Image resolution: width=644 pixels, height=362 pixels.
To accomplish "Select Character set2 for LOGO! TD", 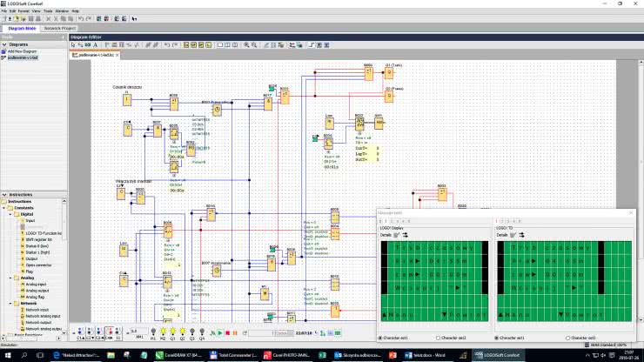I will tap(568, 337).
